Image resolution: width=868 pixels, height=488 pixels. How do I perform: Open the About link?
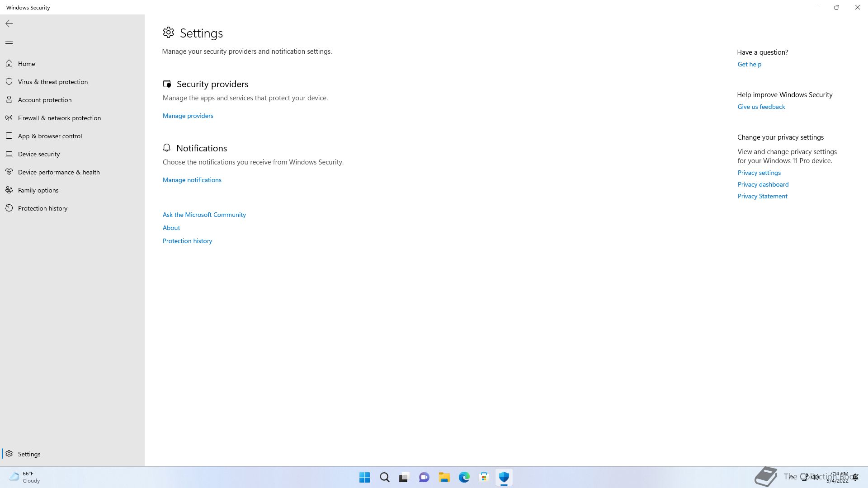171,228
